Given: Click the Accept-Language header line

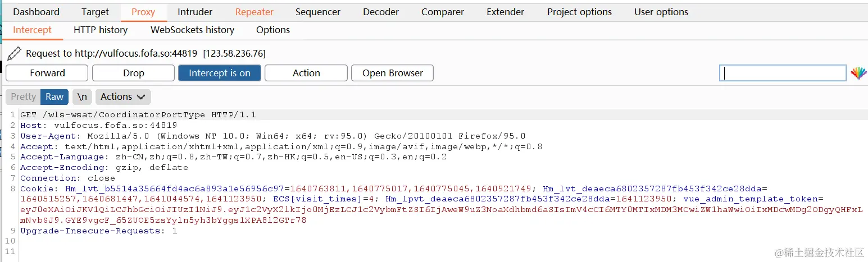Looking at the screenshot, I should [234, 157].
